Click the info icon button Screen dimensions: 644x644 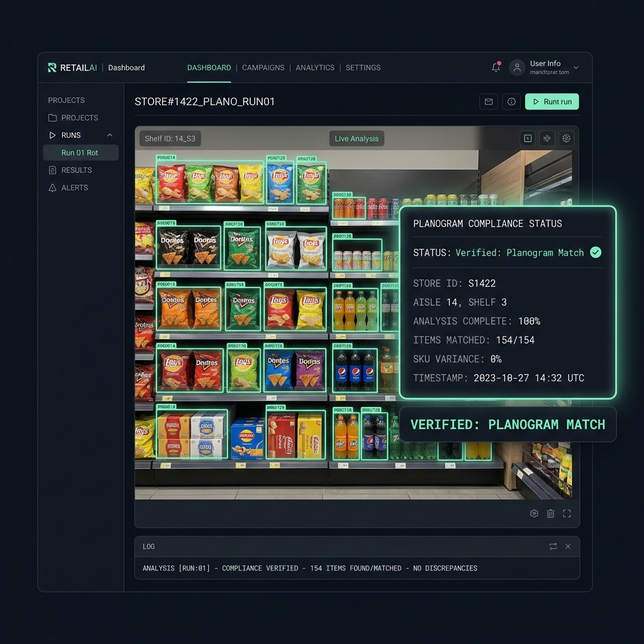tap(511, 101)
